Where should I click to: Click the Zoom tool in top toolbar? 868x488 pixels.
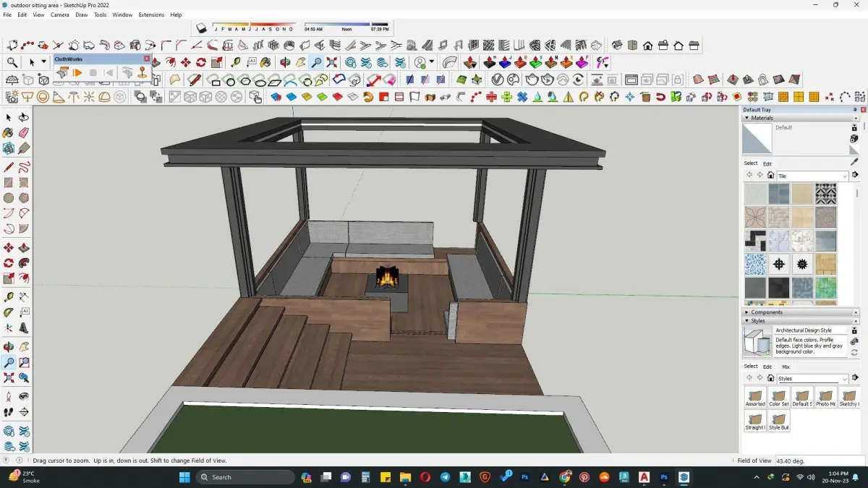pyautogui.click(x=316, y=63)
